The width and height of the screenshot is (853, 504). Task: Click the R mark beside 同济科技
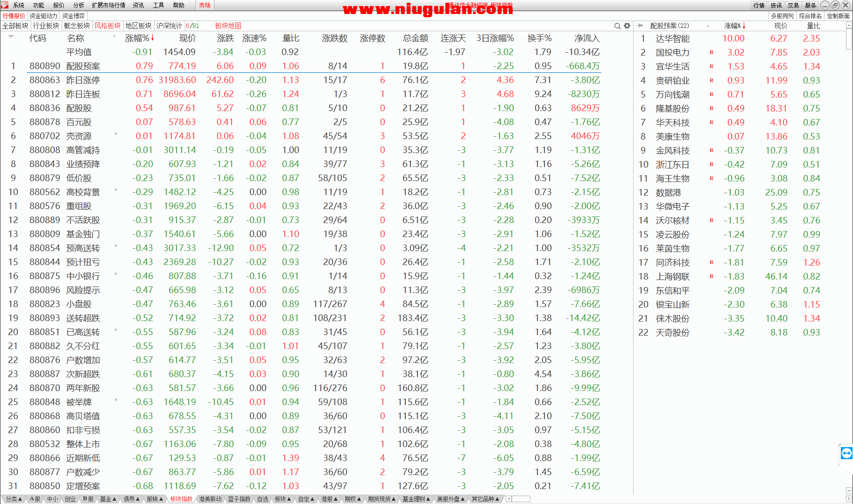click(712, 262)
